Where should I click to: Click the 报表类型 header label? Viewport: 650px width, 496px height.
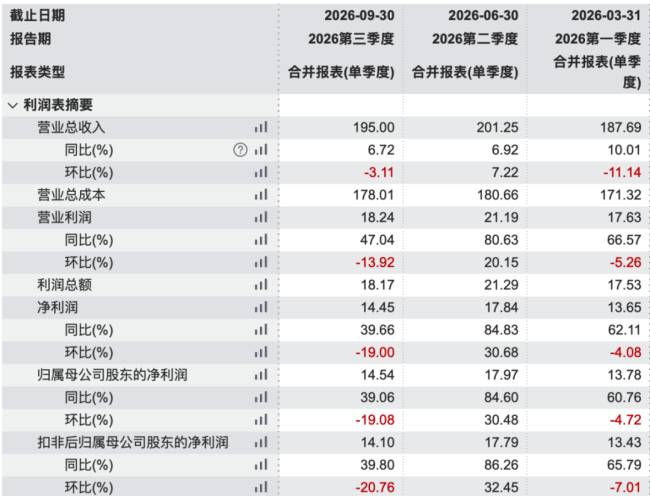(37, 72)
